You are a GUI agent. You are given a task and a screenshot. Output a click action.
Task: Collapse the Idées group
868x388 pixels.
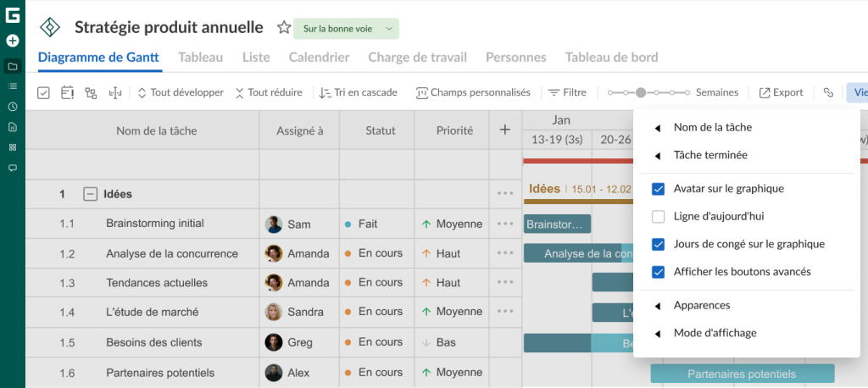[90, 194]
